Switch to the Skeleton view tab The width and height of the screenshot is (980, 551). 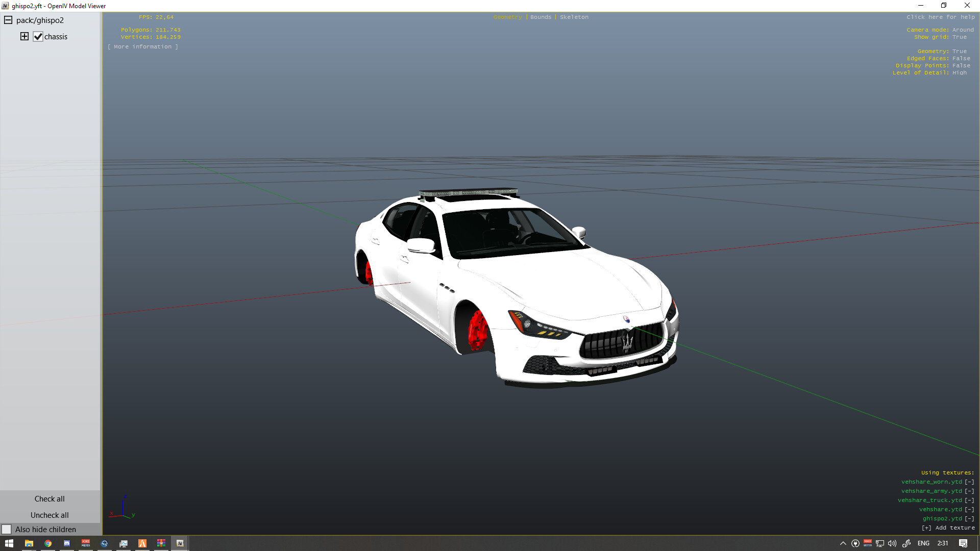(574, 17)
